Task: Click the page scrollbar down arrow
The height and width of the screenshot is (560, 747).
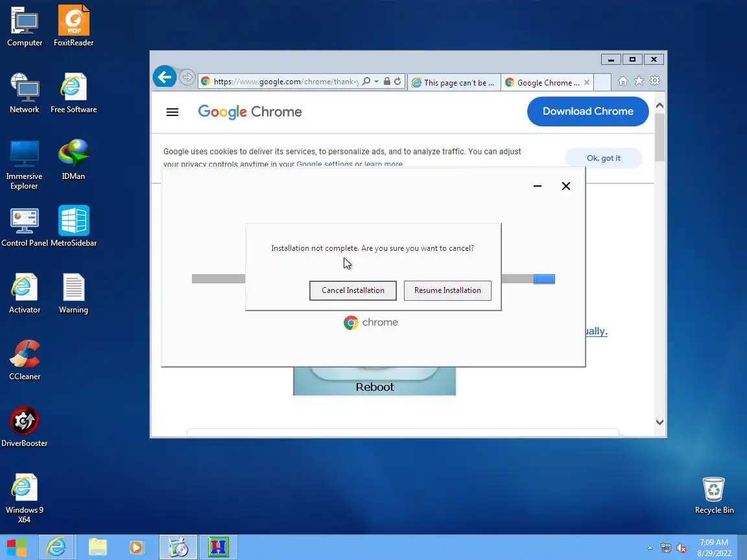Action: pos(660,422)
